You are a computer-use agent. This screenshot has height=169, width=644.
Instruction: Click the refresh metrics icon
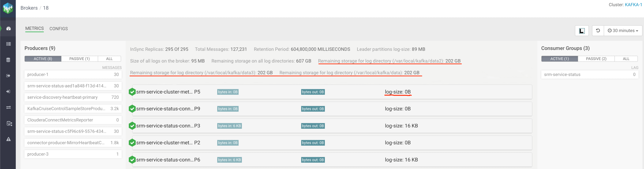[x=598, y=31]
